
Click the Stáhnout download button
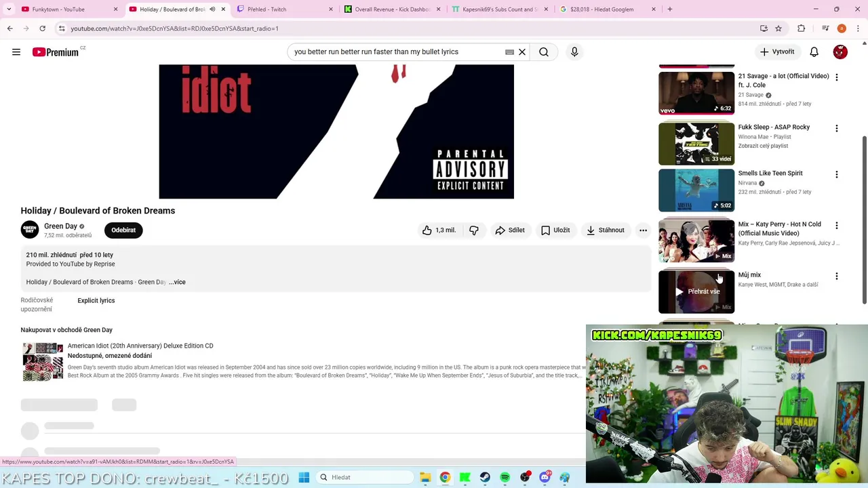point(605,230)
